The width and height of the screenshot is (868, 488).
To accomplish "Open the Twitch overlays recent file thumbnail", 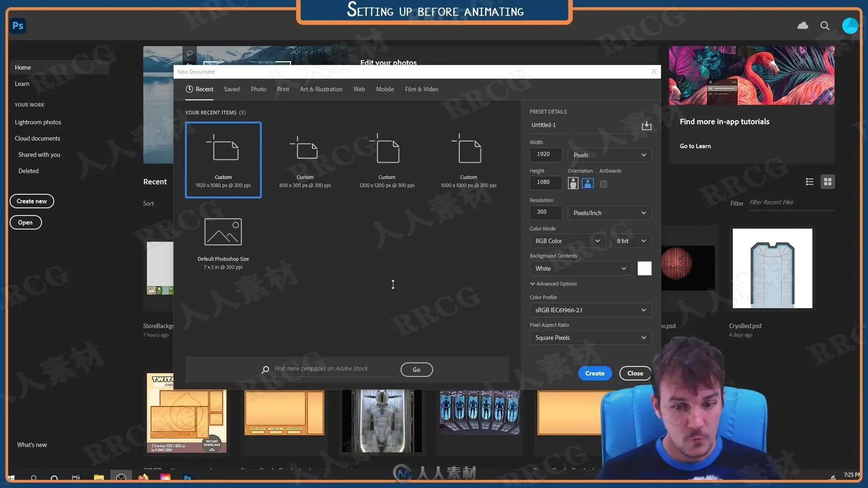I will pyautogui.click(x=186, y=413).
